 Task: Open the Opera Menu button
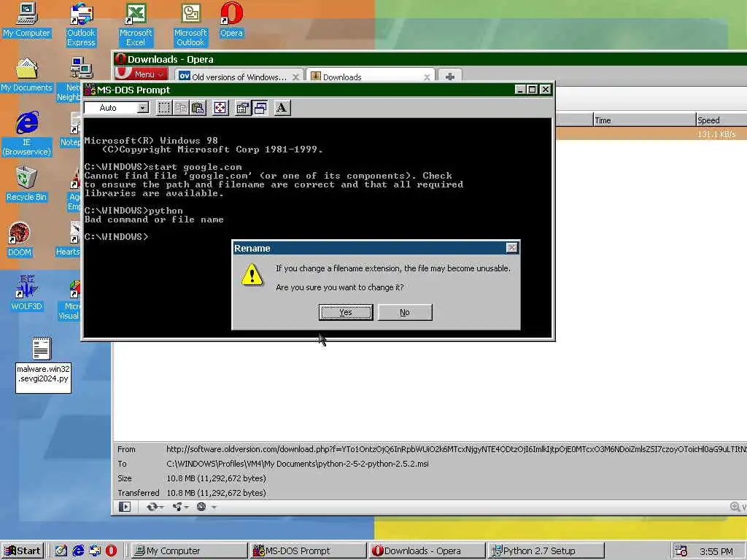[x=142, y=74]
